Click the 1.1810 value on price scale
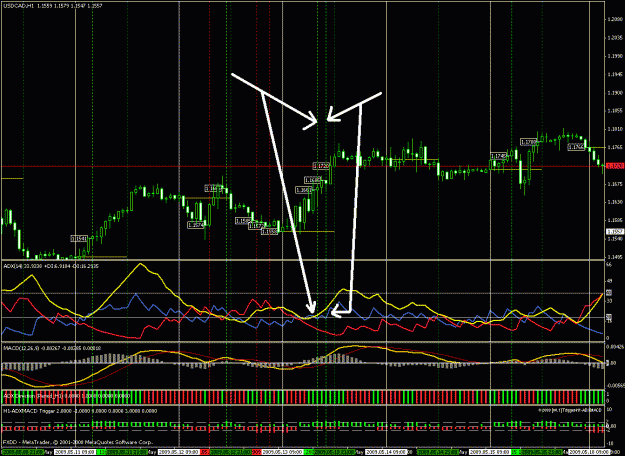This screenshot has width=625, height=456. click(613, 130)
